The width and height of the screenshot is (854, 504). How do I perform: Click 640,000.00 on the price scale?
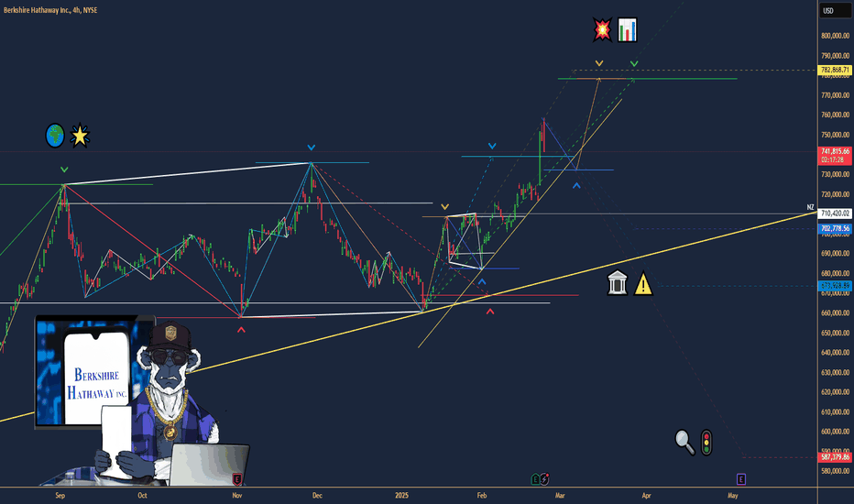tap(835, 353)
